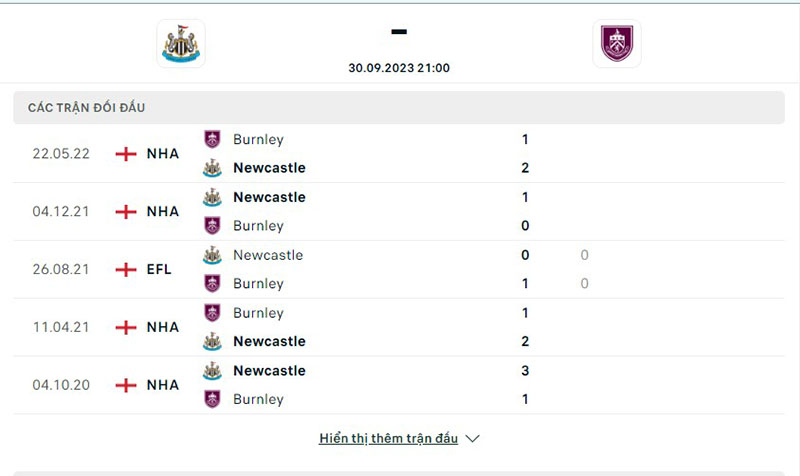The height and width of the screenshot is (476, 800).
Task: Click the Newcastle badge in the 04.10.20 match
Action: [212, 370]
